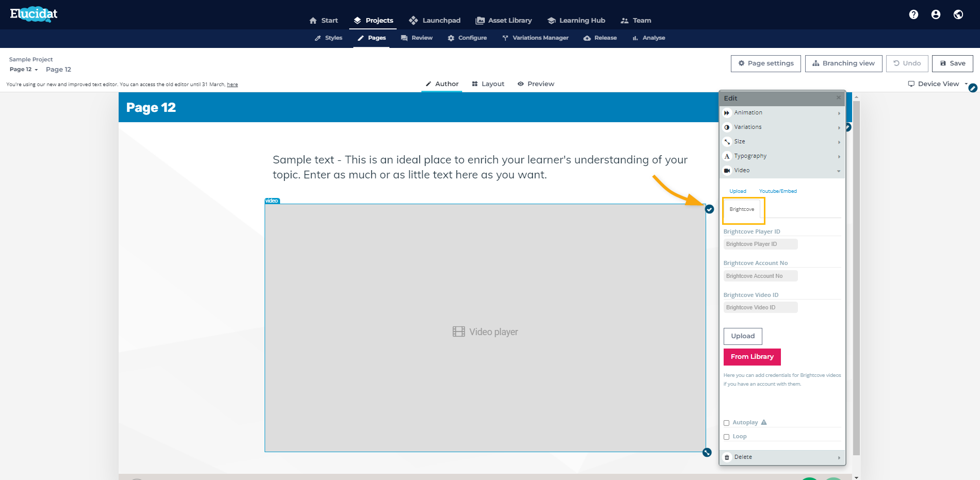The image size is (980, 480).
Task: Click the blue checkmark handle on video
Action: (x=710, y=209)
